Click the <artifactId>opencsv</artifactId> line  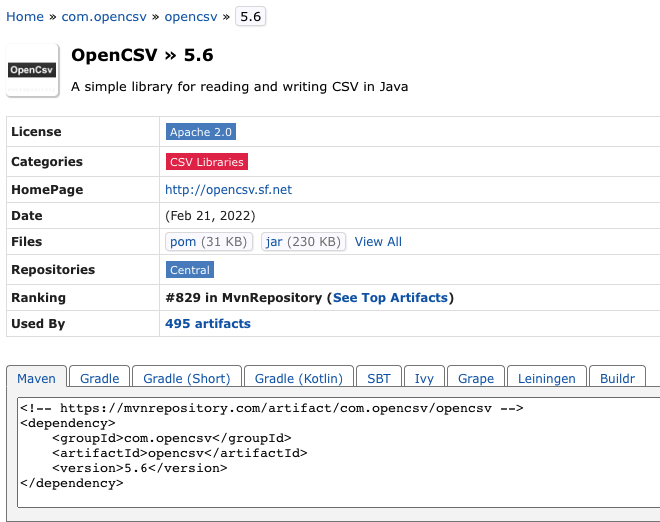click(x=180, y=453)
